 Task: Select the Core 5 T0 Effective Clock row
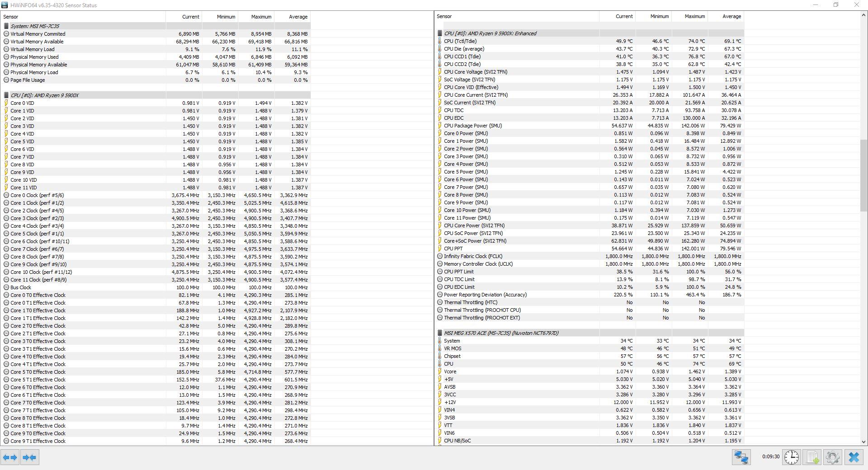pos(156,372)
